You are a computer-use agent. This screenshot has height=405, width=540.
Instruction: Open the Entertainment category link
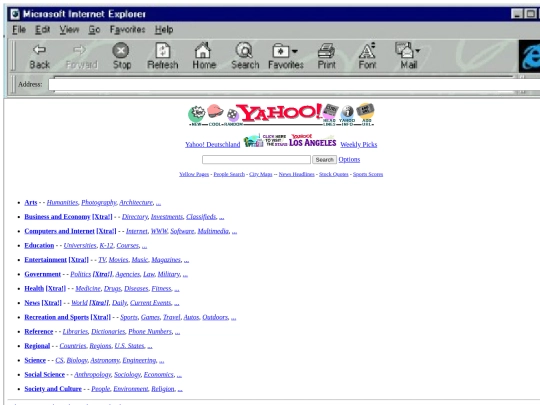(x=45, y=260)
